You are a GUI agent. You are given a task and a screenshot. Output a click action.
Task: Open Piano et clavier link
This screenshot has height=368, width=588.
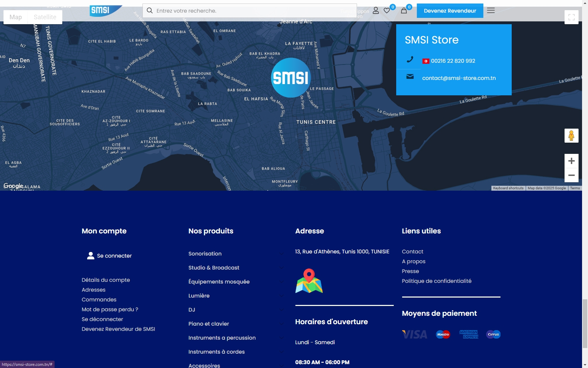[x=209, y=324]
